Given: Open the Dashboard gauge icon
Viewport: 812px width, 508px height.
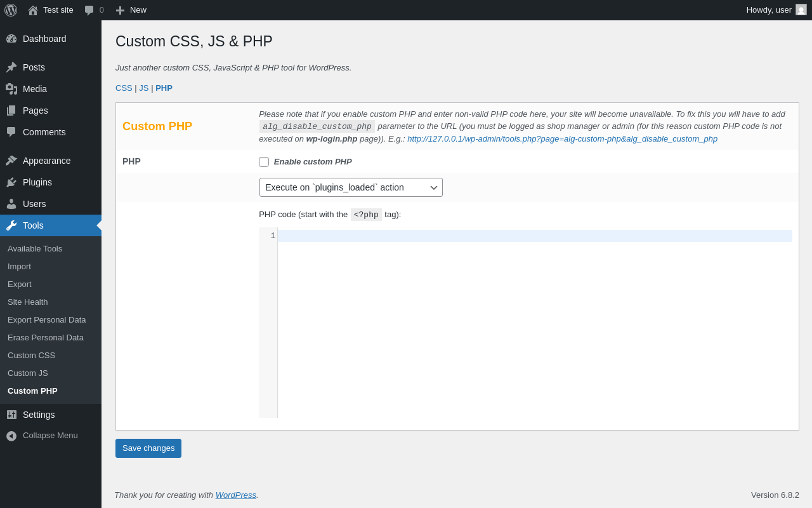Looking at the screenshot, I should 11,39.
